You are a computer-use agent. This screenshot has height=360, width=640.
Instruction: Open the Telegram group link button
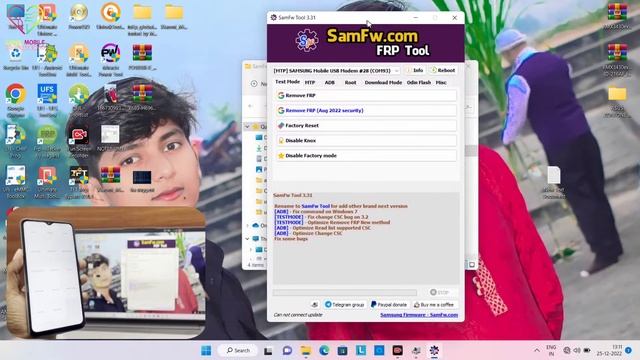344,304
